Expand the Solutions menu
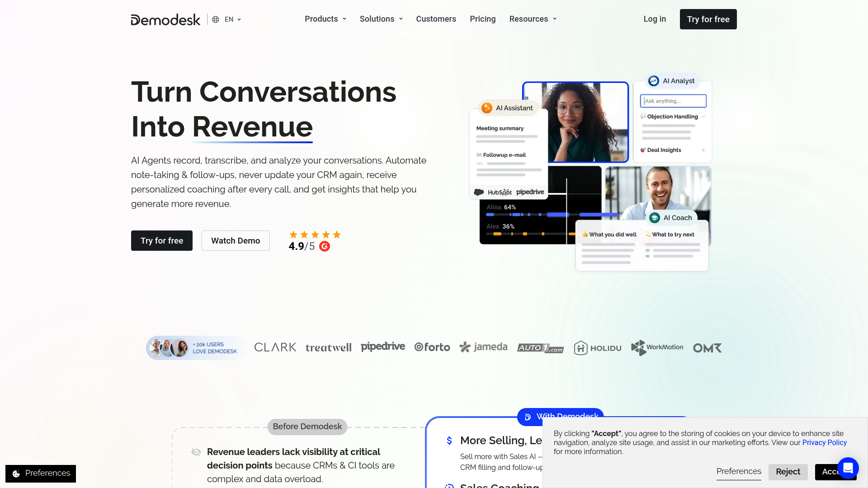Screen dimensions: 868x488 tap(381, 19)
